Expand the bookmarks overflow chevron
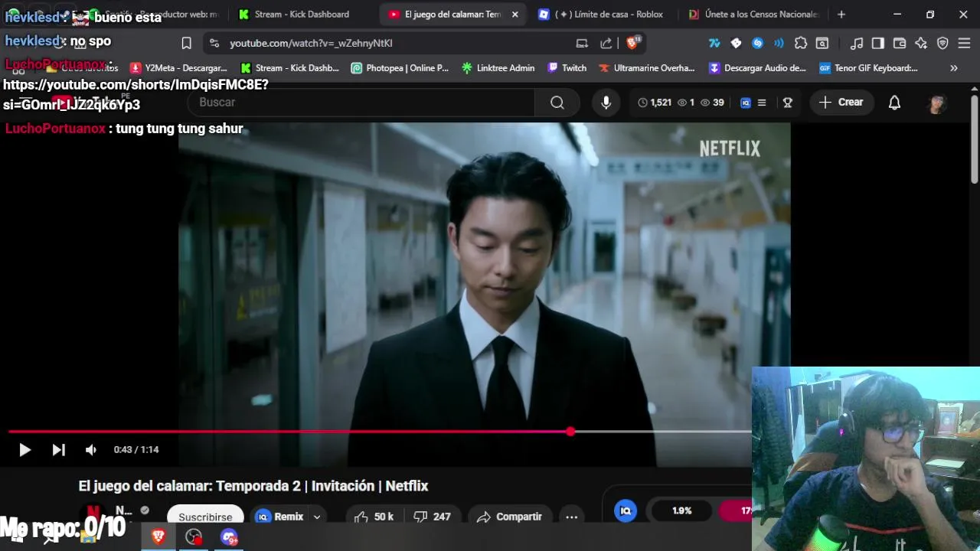The image size is (980, 551). coord(954,68)
